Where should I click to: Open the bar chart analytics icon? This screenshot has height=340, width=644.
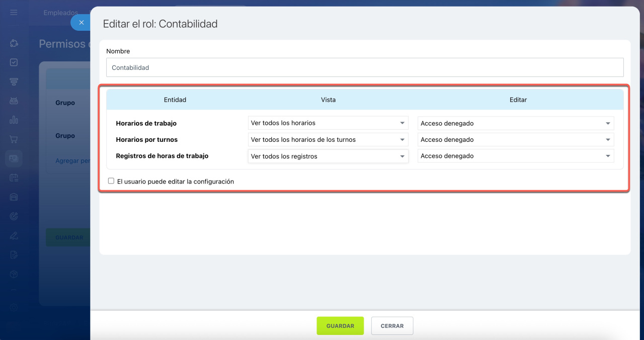(14, 120)
